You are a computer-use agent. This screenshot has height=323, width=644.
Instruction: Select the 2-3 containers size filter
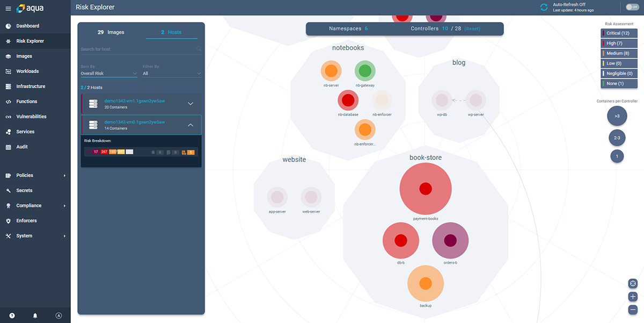tap(617, 138)
